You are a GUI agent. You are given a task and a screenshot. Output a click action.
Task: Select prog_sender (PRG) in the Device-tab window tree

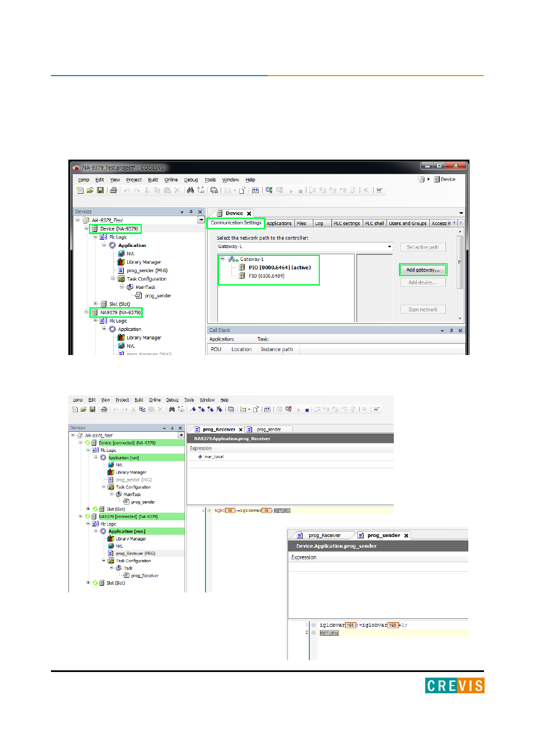[x=147, y=270]
